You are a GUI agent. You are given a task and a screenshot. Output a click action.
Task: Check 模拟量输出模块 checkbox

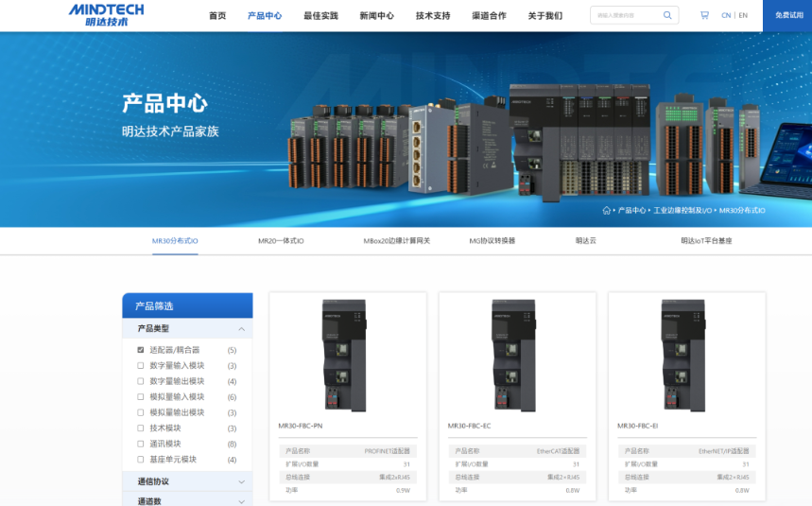(x=140, y=412)
